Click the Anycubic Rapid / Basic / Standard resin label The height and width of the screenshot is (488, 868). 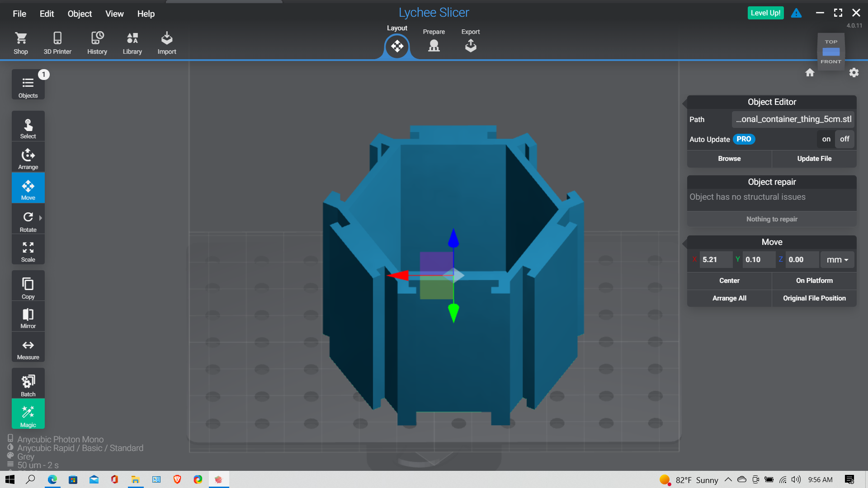(80, 448)
